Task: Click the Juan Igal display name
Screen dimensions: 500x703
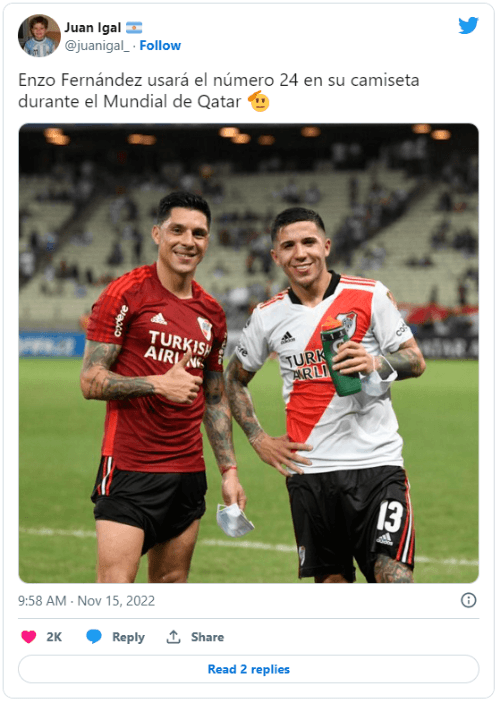Action: 93,28
